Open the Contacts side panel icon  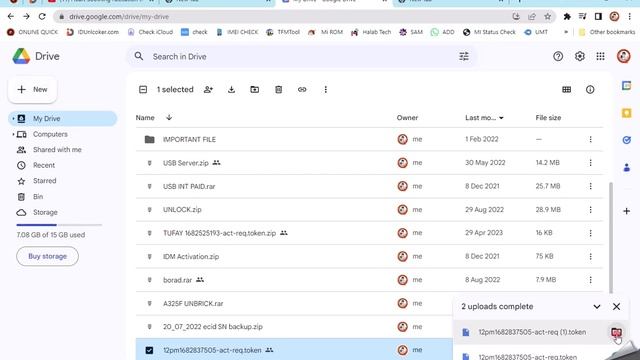(x=627, y=167)
